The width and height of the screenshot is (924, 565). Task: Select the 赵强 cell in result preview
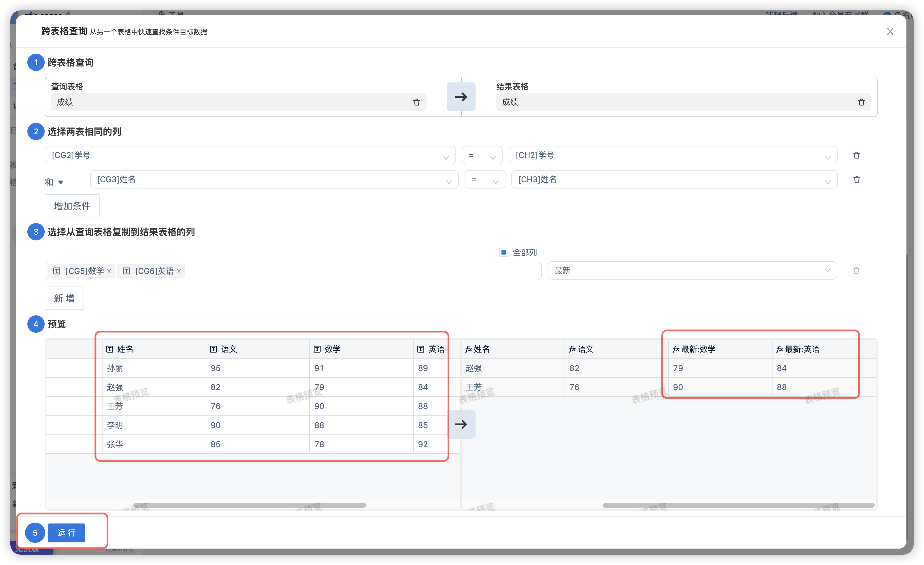click(513, 368)
